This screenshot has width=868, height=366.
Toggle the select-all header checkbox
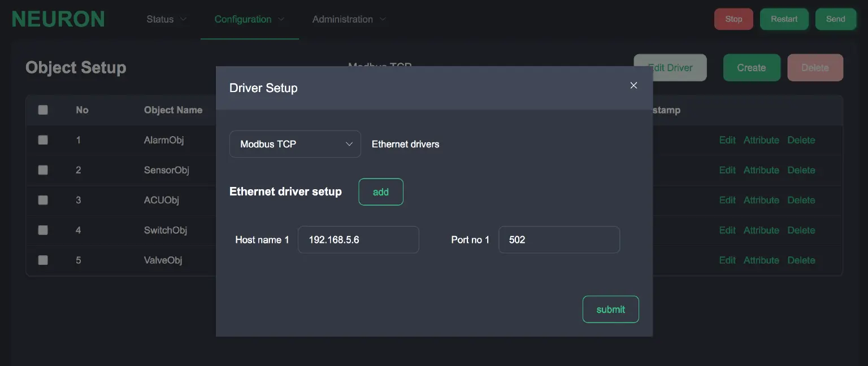[x=43, y=110]
